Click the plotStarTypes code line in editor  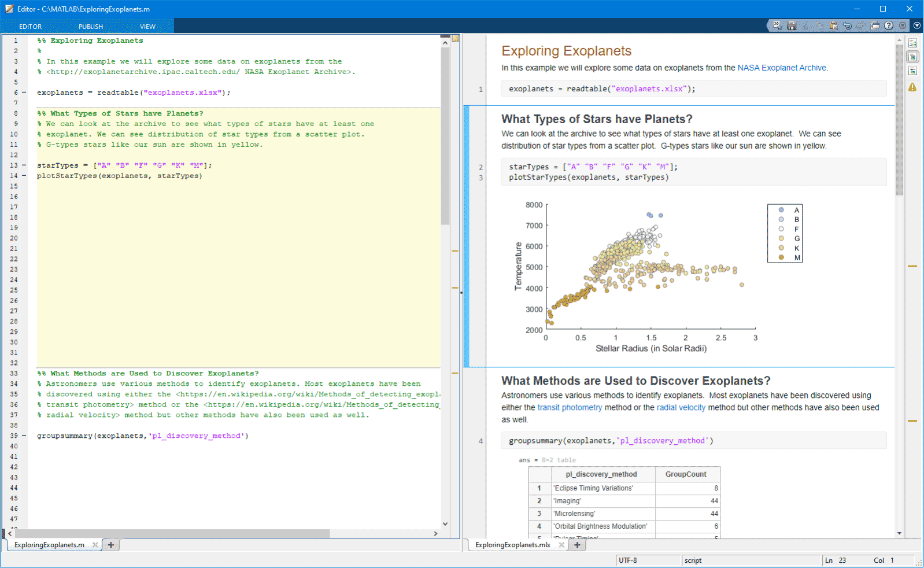point(120,176)
